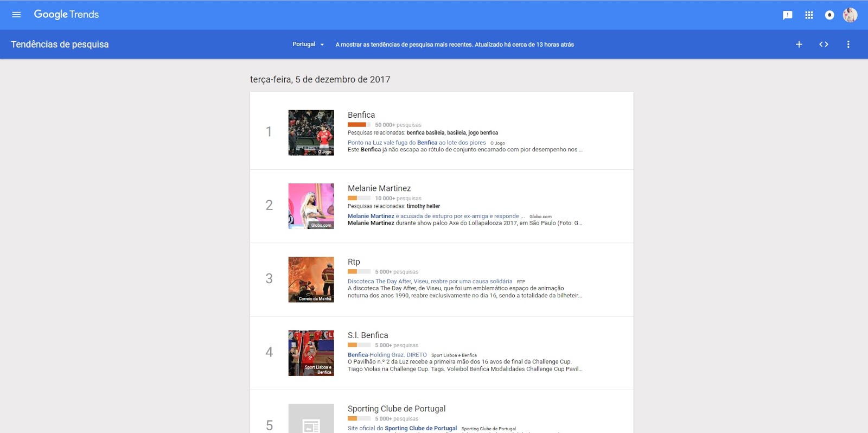Send feedback via the speech bubble icon
Screen dimensions: 868x433
pyautogui.click(x=788, y=15)
